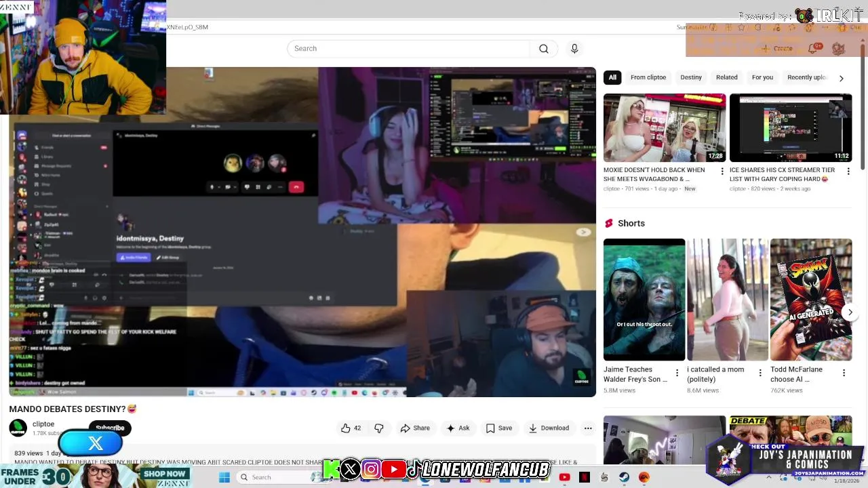Open the YouTube account avatar menu
The image size is (868, 488).
pos(838,48)
